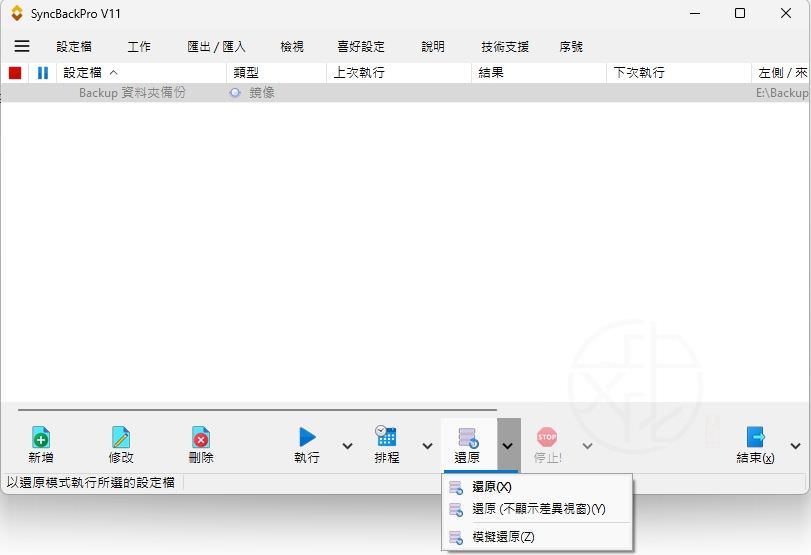Collapse the 還原 dropdown arrow
The image size is (811, 555).
(x=508, y=446)
